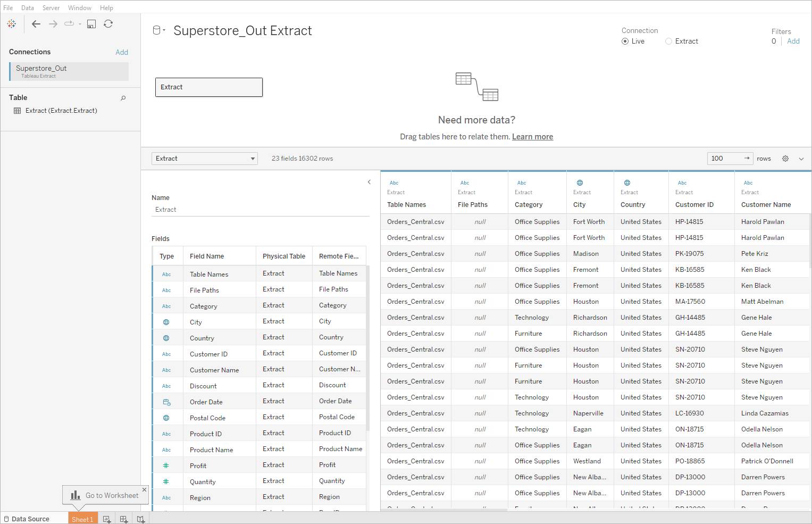Click Country column globe type icon

coord(627,182)
